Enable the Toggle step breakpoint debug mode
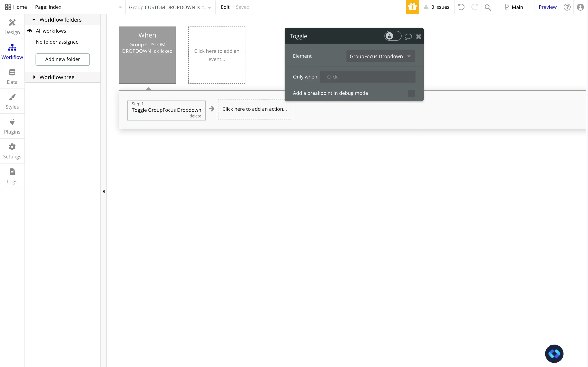The image size is (588, 367). 411,93
